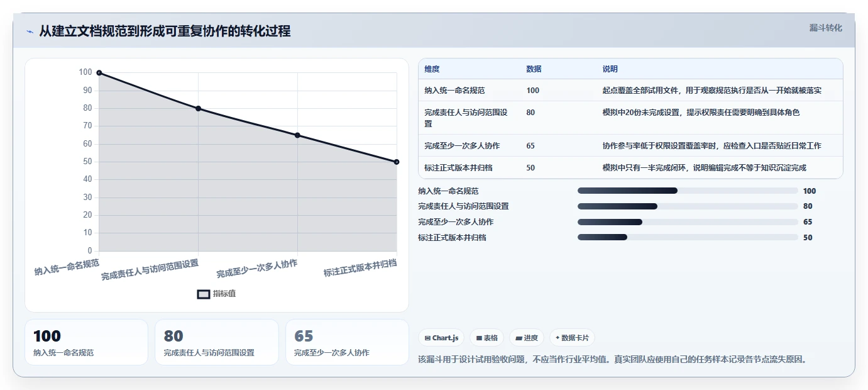This screenshot has height=390, width=868.
Task: Click the y-axis tick label 100
Action: tap(85, 72)
